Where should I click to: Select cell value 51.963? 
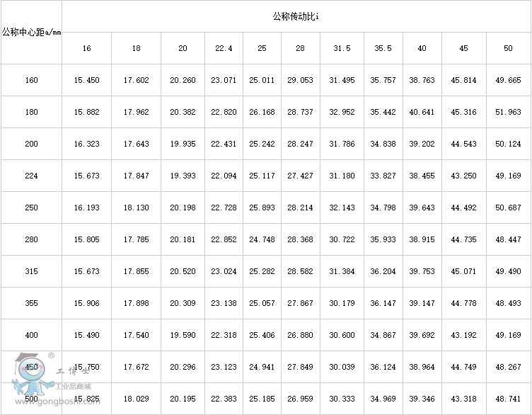point(508,112)
